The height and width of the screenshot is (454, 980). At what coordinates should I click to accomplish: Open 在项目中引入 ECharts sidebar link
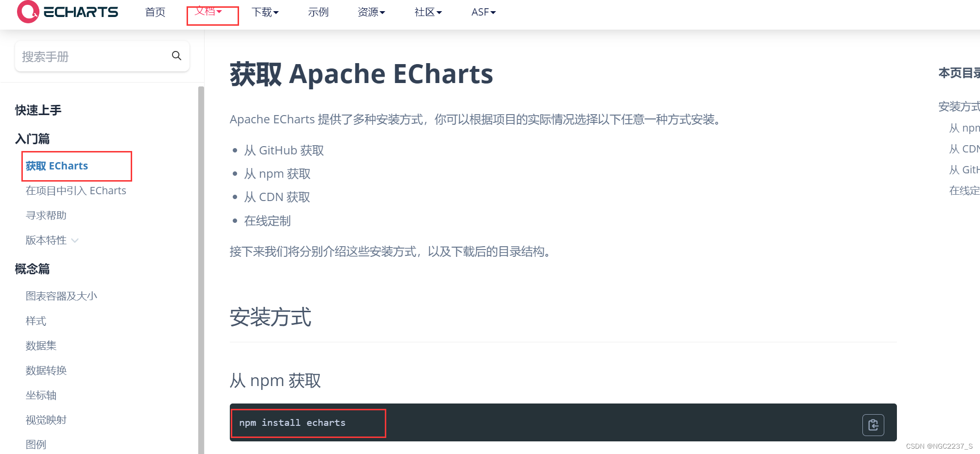point(76,190)
